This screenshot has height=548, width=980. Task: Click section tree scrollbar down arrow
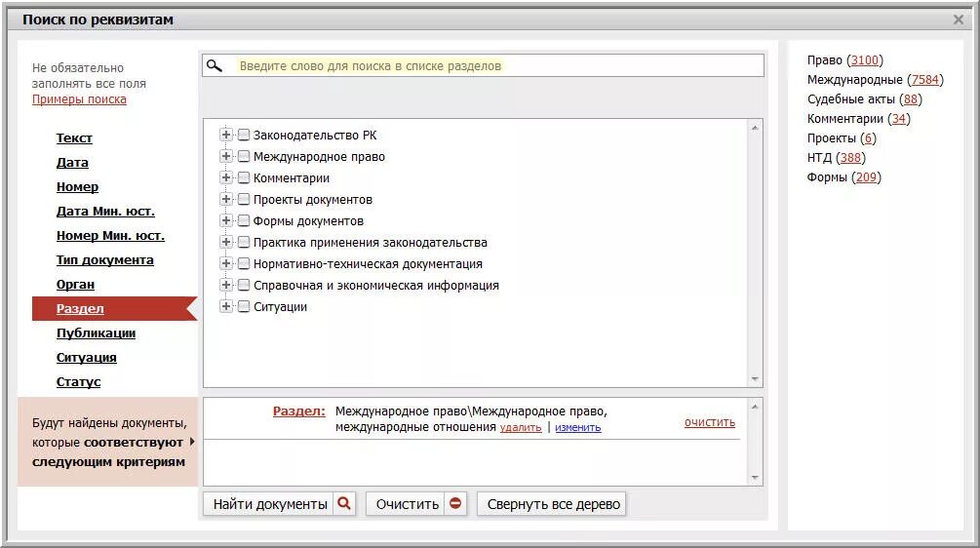tap(755, 379)
